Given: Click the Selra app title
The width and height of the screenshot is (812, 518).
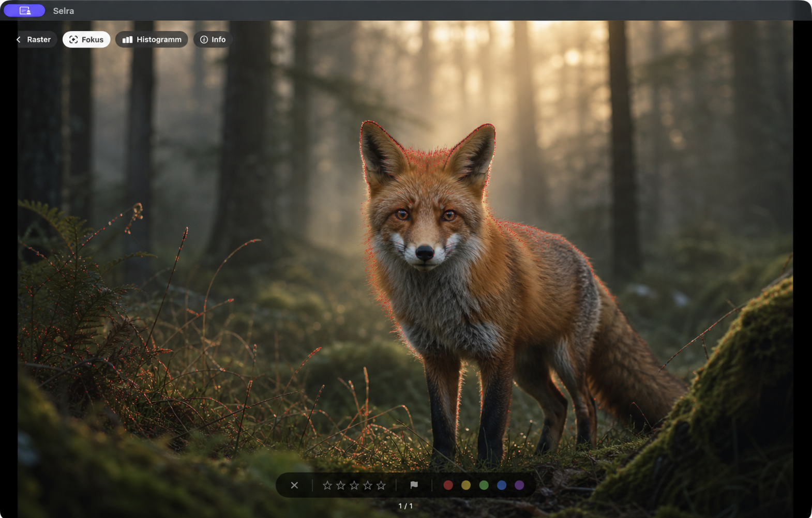Looking at the screenshot, I should [x=64, y=11].
